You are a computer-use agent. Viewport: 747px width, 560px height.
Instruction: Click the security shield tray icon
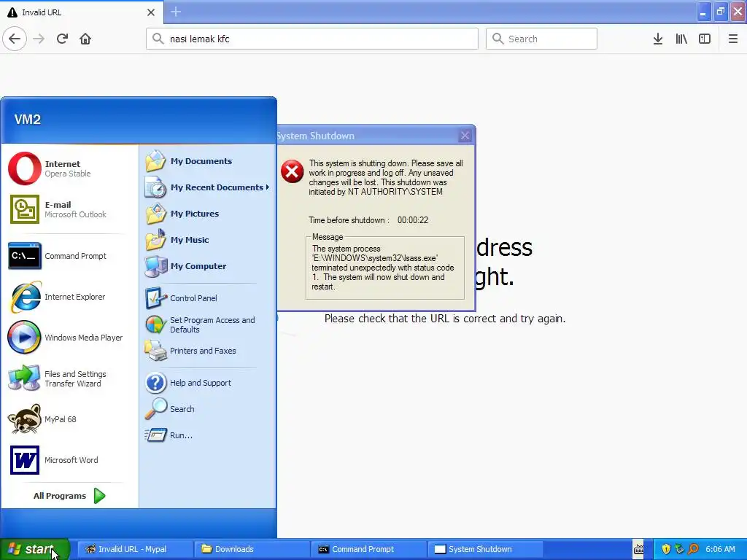pyautogui.click(x=666, y=549)
